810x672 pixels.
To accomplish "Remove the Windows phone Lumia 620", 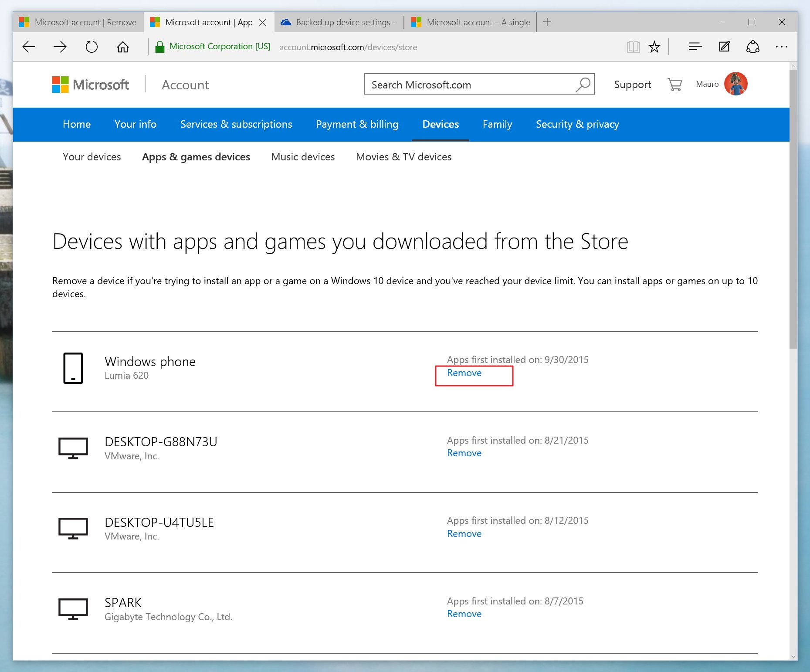I will (x=464, y=373).
